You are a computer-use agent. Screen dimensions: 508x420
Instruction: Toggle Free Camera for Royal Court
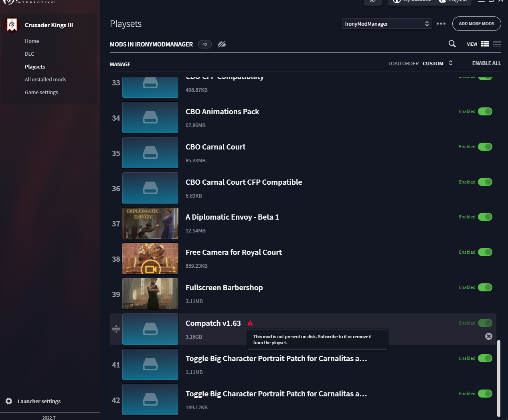[x=485, y=252]
